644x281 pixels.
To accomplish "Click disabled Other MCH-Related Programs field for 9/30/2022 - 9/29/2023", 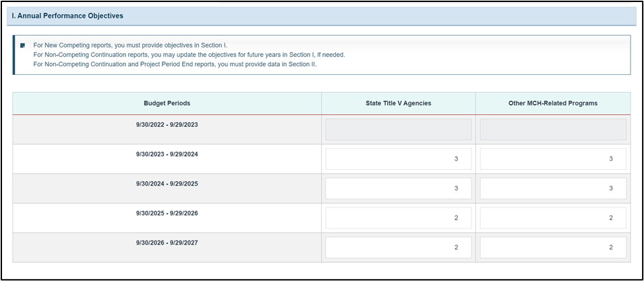I will click(553, 130).
